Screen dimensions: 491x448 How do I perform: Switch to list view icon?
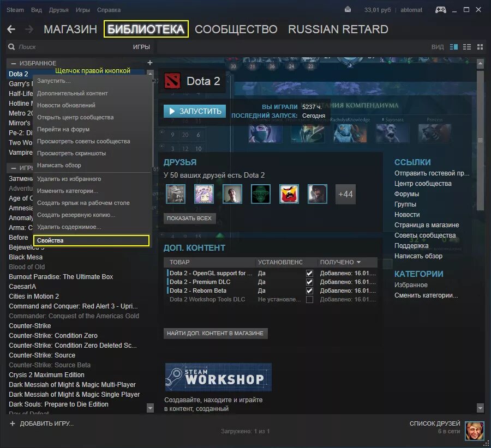pos(467,47)
